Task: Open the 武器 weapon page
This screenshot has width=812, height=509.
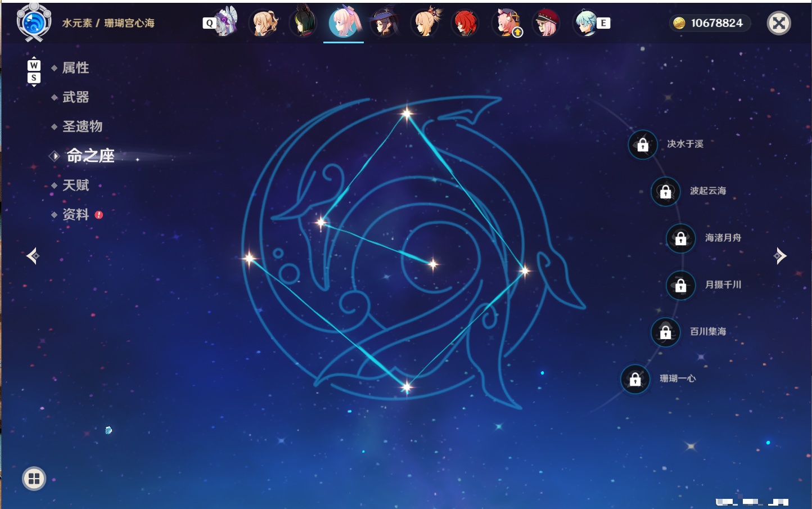Action: click(76, 97)
